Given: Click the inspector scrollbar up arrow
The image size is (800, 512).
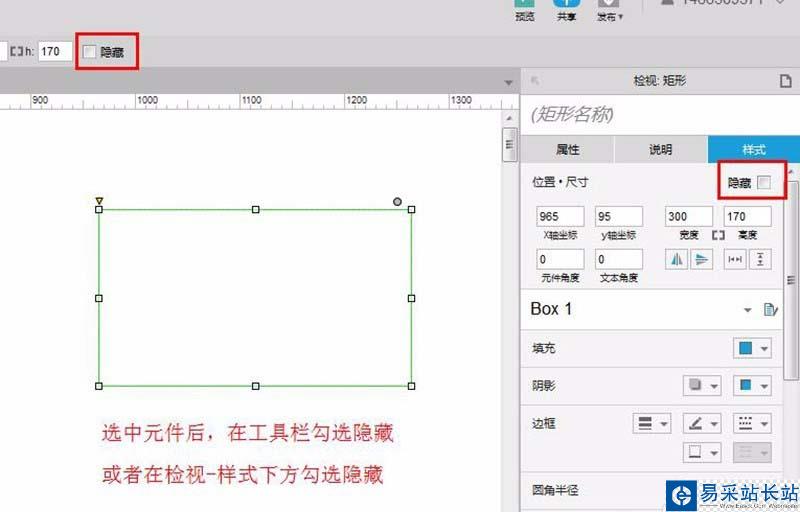Looking at the screenshot, I should [791, 172].
